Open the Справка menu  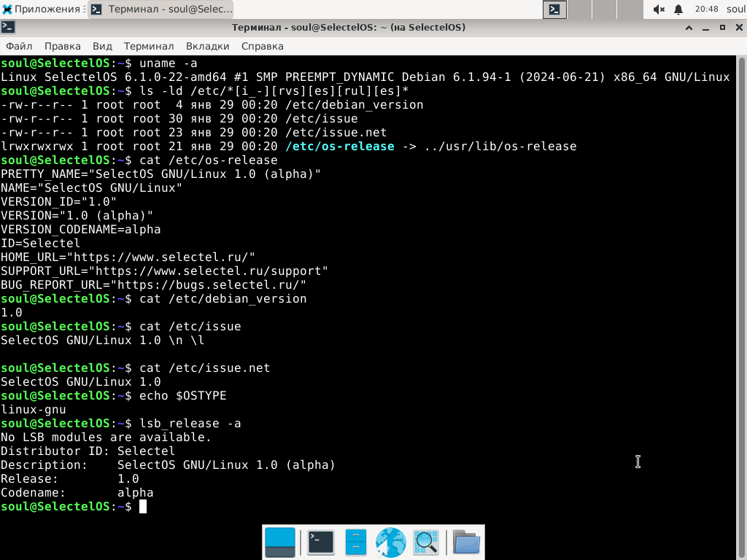click(262, 46)
